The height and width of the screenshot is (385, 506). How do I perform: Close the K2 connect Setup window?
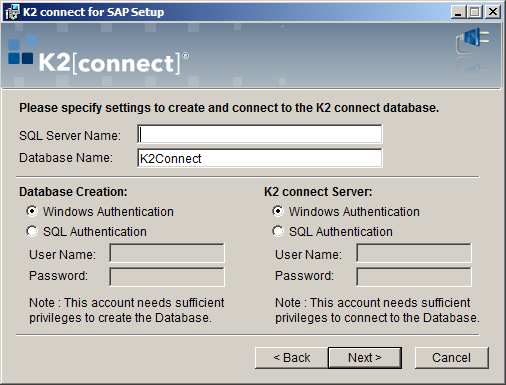click(493, 12)
